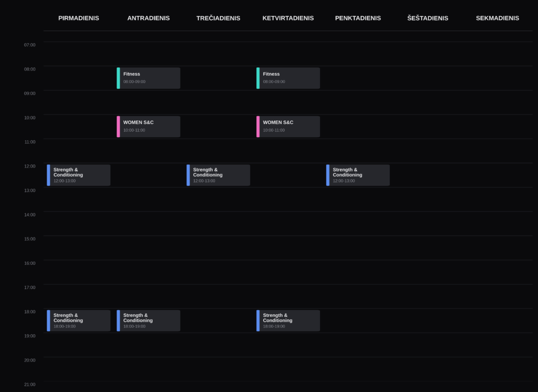Click the Antradienis column header
Image resolution: width=538 pixels, height=392 pixels.
tap(149, 18)
